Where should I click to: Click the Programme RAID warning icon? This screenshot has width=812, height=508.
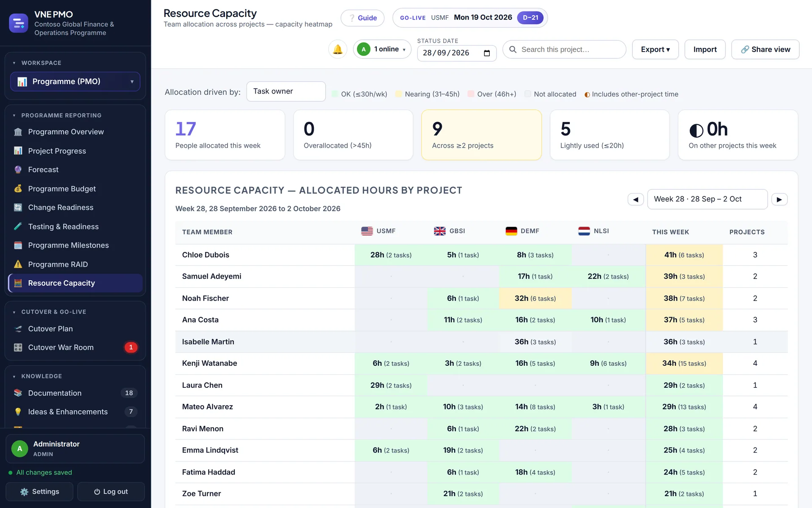[x=18, y=264]
